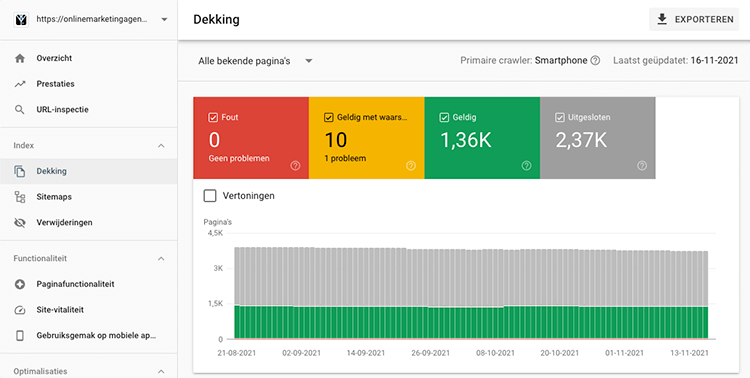The width and height of the screenshot is (750, 378).
Task: Click the download arrow icon in Exporteren
Action: click(662, 19)
